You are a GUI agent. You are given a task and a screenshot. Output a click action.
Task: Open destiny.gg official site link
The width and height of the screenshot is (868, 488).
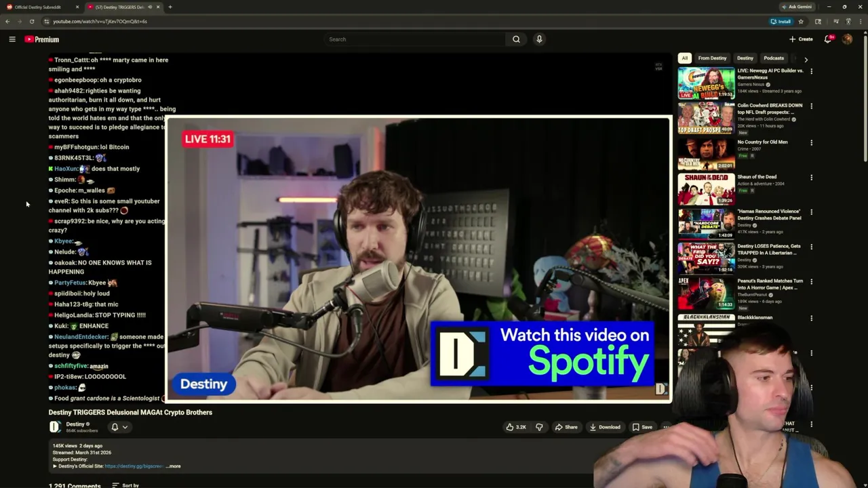[x=134, y=466]
